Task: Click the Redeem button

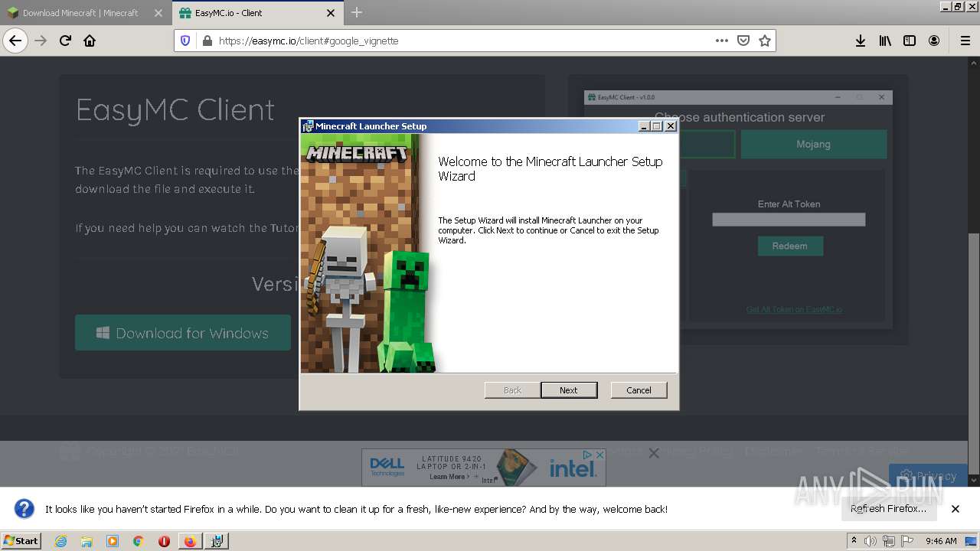Action: click(x=790, y=246)
